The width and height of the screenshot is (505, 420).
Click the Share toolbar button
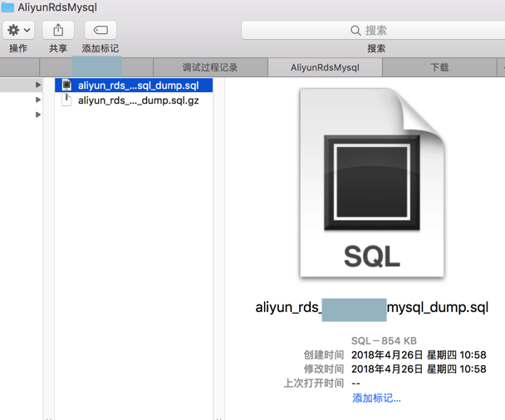[58, 30]
